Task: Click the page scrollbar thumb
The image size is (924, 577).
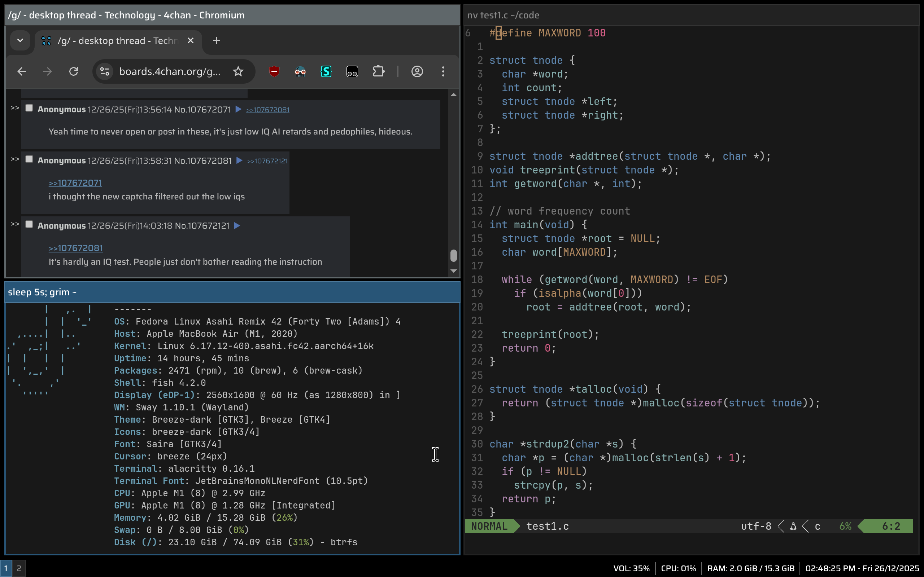Action: (454, 256)
